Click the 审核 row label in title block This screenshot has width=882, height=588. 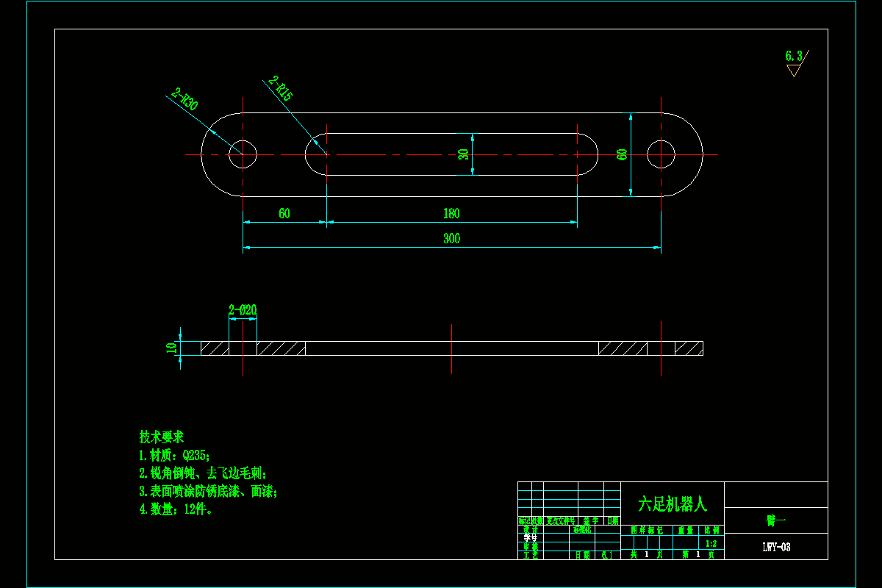click(531, 546)
